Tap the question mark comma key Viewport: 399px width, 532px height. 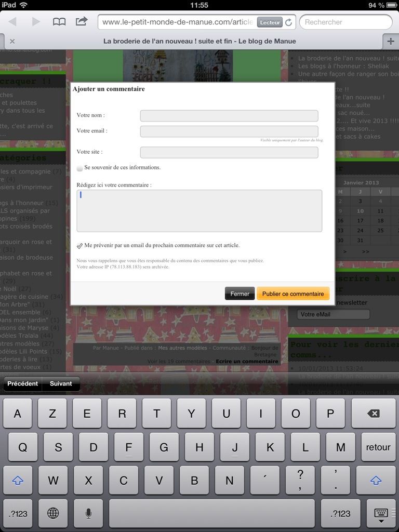(x=300, y=480)
